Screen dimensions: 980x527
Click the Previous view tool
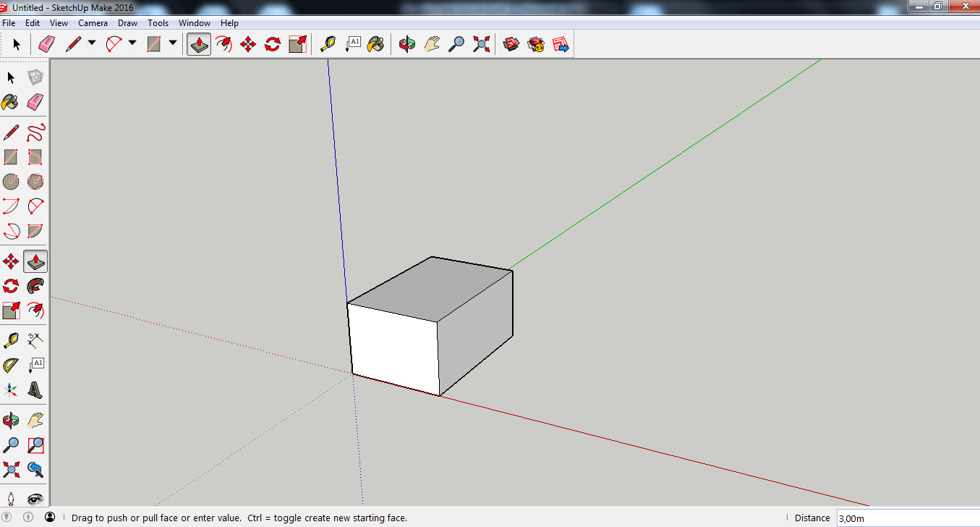[x=35, y=469]
